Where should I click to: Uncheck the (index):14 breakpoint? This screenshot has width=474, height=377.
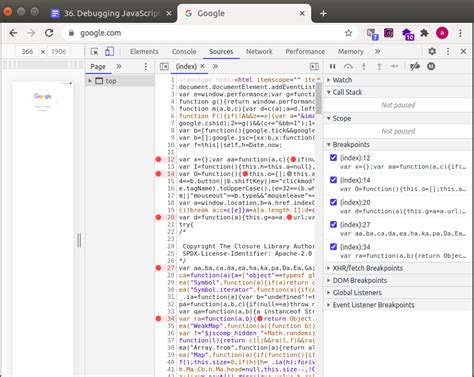[x=333, y=180]
